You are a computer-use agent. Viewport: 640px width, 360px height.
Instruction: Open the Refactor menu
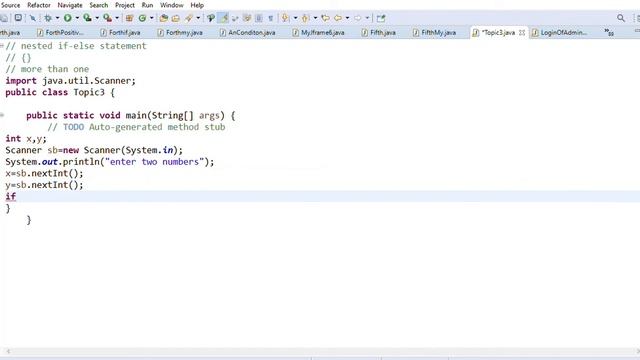pyautogui.click(x=39, y=5)
